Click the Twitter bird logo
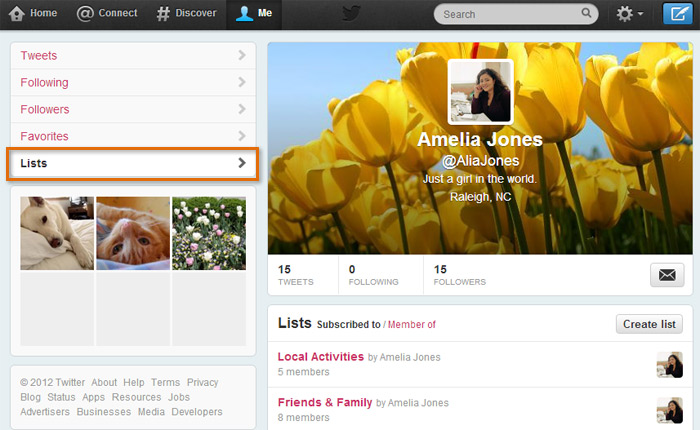 (351, 13)
